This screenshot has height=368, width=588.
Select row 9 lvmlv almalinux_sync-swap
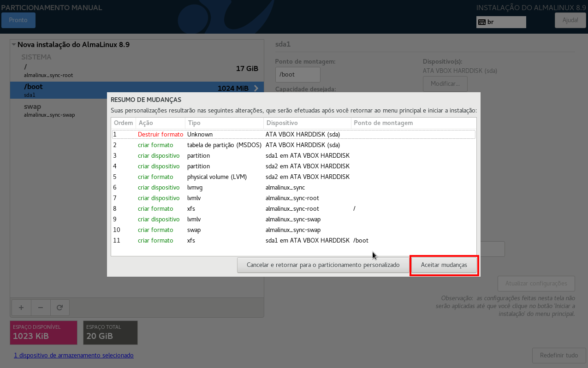point(294,219)
